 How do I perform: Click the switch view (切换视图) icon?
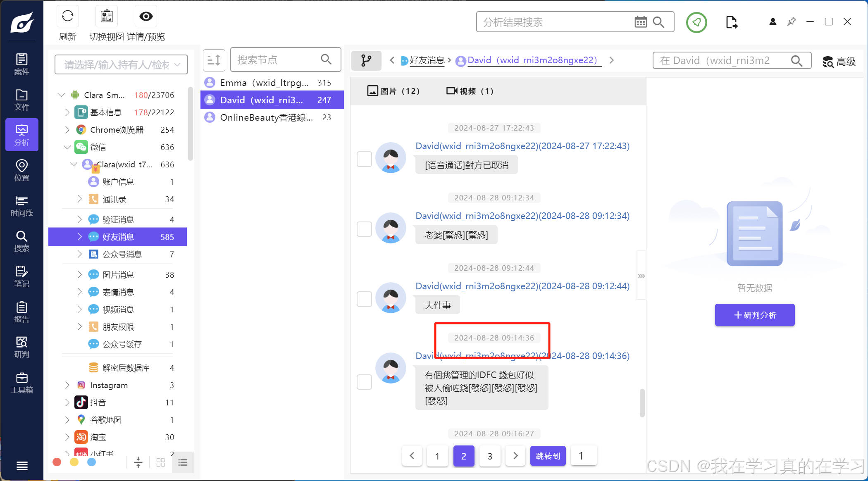(107, 17)
